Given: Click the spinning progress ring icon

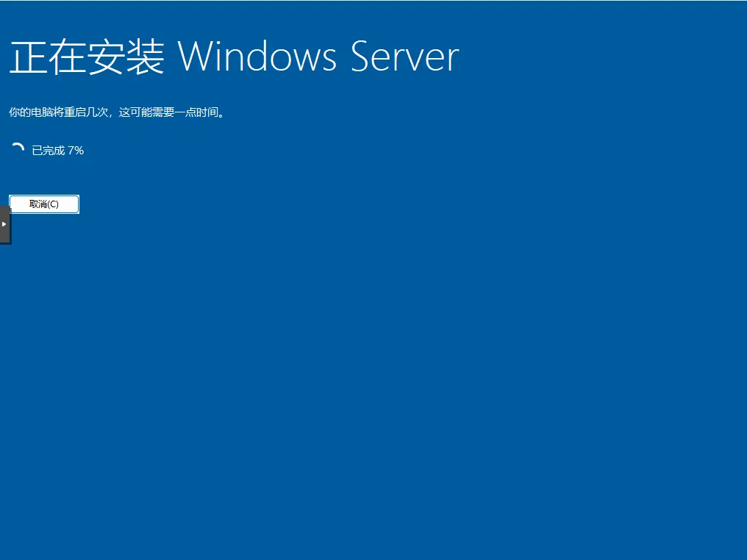Looking at the screenshot, I should point(18,149).
